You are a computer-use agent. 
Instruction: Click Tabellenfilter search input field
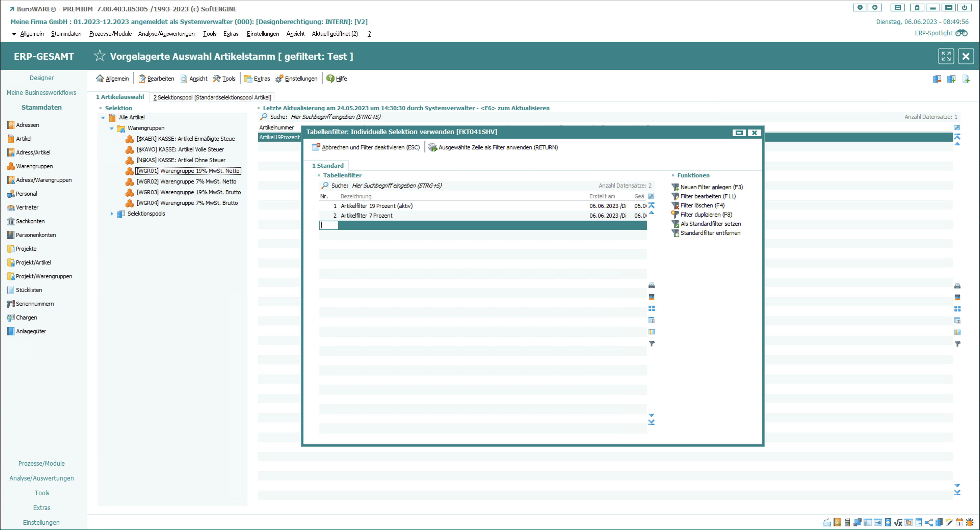[x=396, y=185]
